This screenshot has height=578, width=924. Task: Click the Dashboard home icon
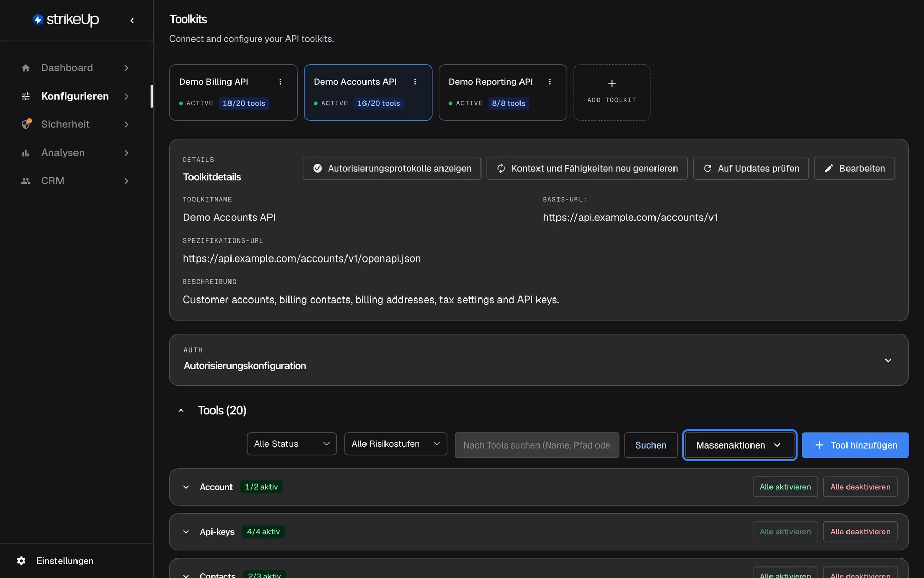click(26, 68)
